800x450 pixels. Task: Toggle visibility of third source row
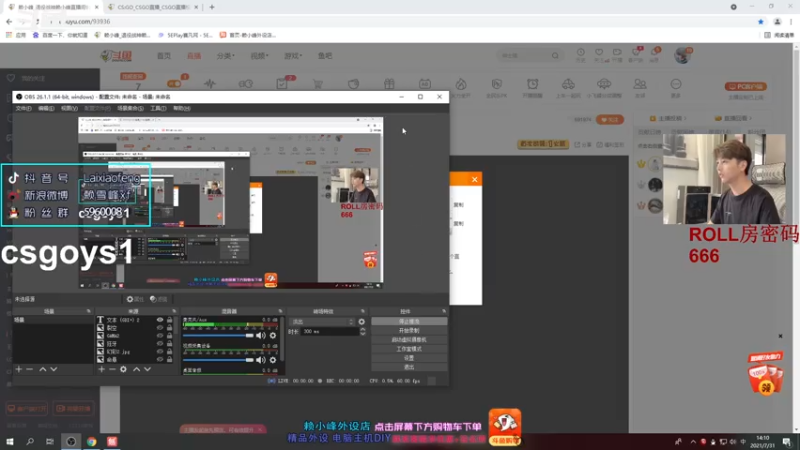[160, 336]
